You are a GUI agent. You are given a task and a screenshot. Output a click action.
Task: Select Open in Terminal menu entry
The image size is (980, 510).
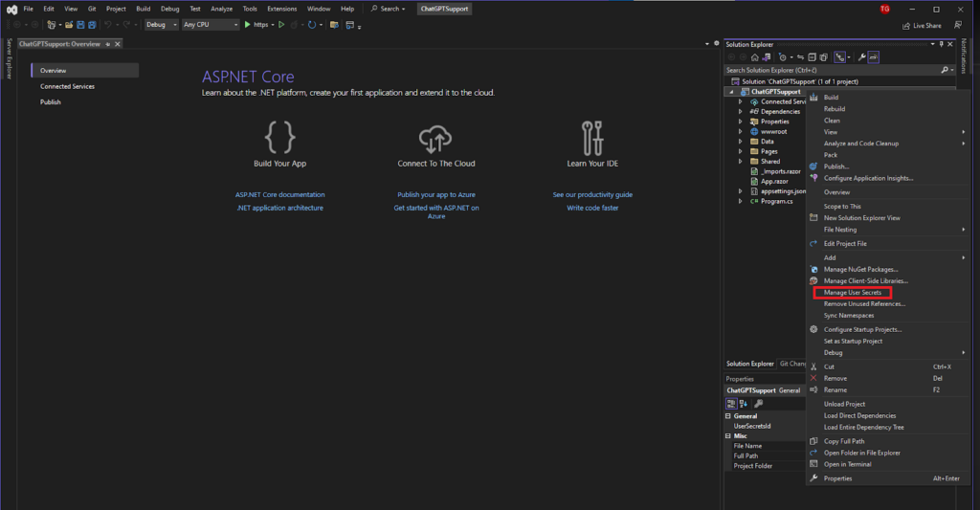847,464
